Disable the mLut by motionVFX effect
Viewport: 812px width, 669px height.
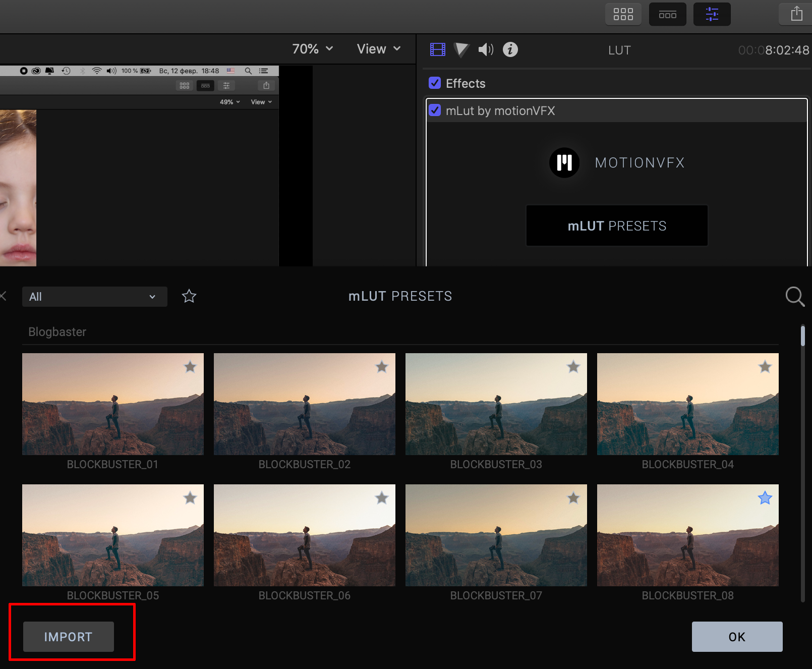pyautogui.click(x=435, y=110)
